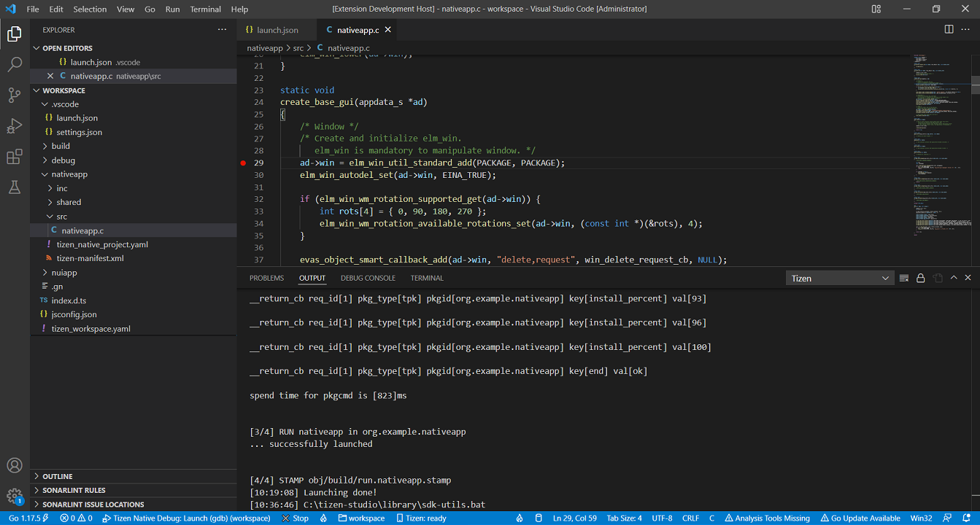980x525 pixels.
Task: Open the Tizen output channel dropdown
Action: tap(839, 278)
